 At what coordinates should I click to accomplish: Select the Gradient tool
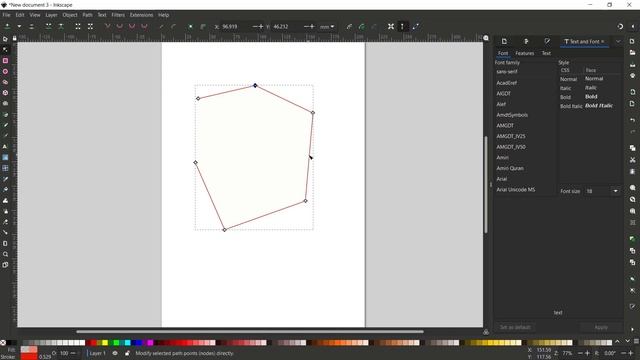(5, 157)
